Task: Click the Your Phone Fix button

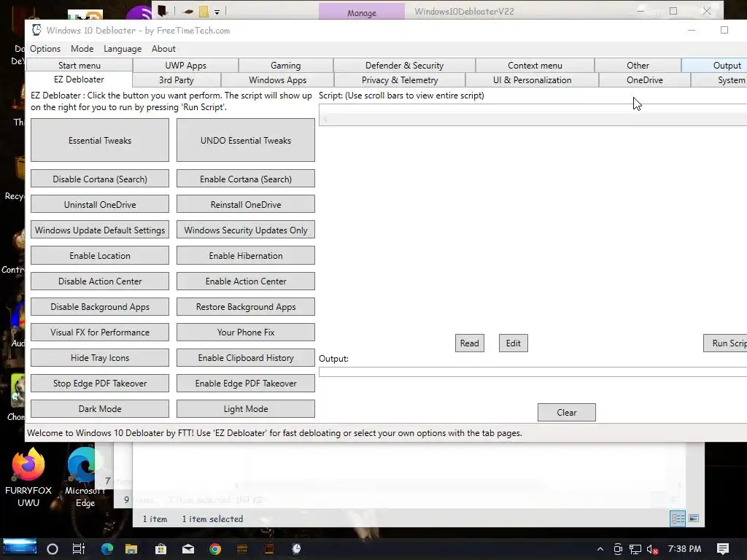Action: (x=246, y=332)
